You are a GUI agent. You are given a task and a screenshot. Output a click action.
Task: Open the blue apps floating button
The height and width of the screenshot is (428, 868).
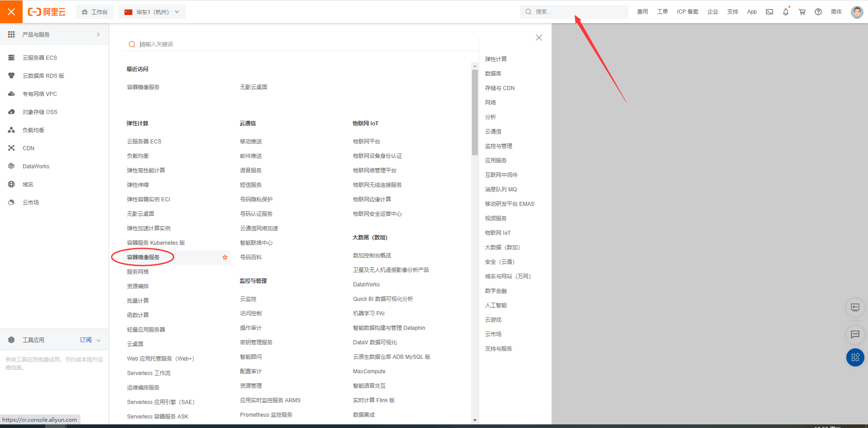click(855, 357)
